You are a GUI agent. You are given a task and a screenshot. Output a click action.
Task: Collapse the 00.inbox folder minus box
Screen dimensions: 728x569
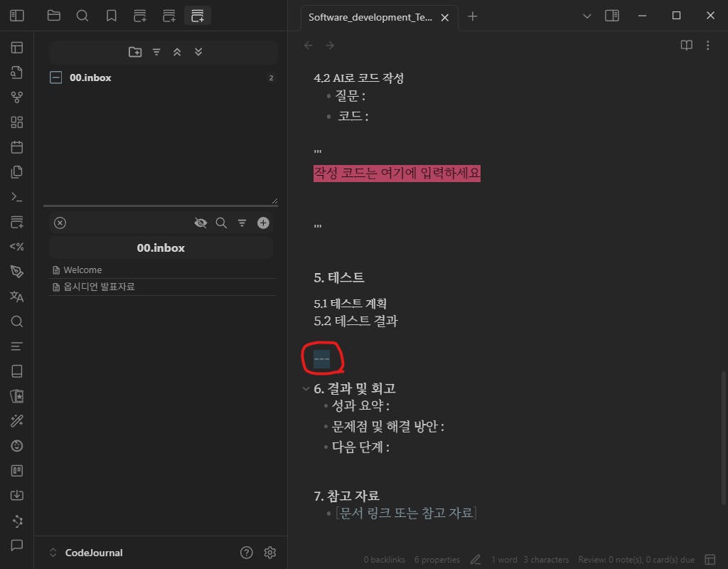[55, 78]
